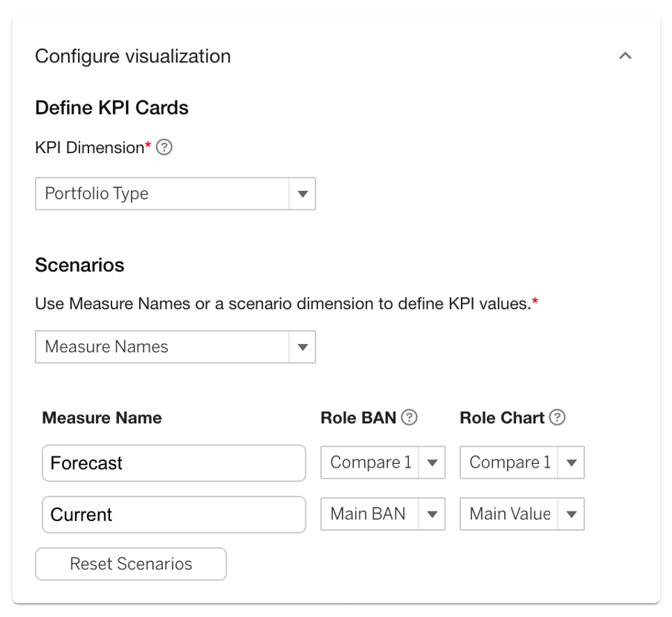Click the arrow beside Measure Names
The height and width of the screenshot is (617, 672).
(303, 347)
